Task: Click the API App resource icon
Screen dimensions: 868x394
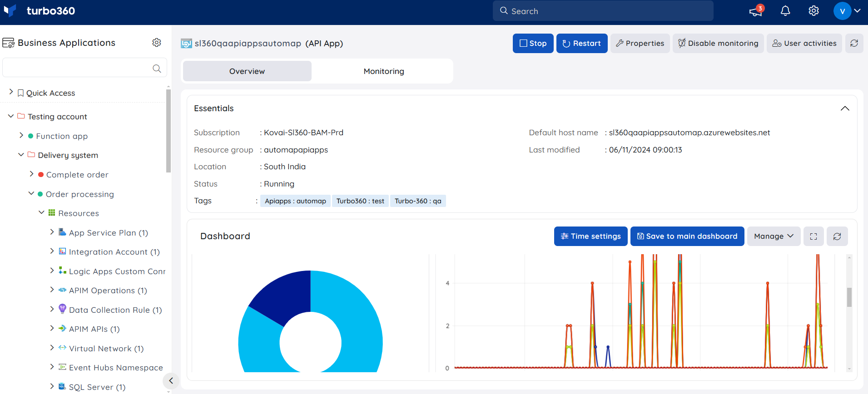Action: pos(186,44)
